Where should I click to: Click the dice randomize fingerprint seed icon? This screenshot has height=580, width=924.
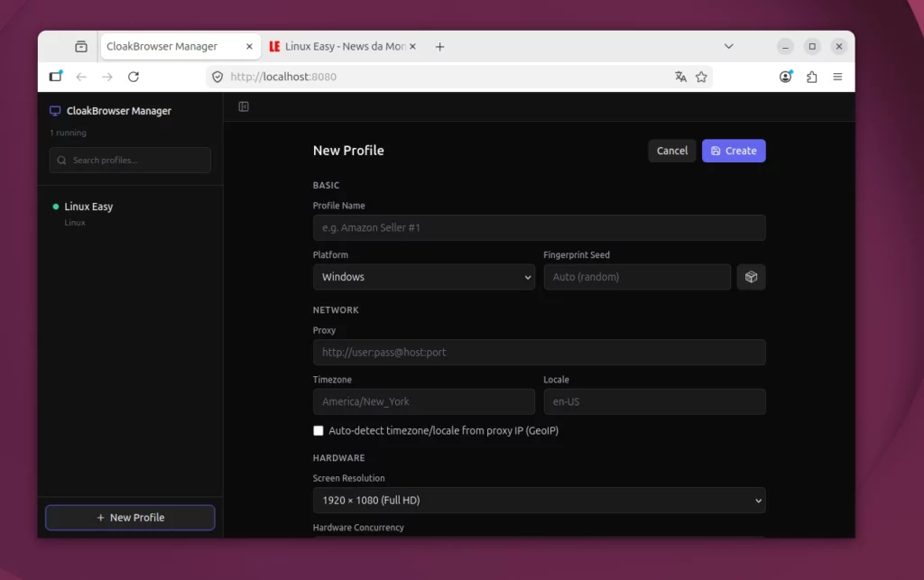(x=751, y=277)
